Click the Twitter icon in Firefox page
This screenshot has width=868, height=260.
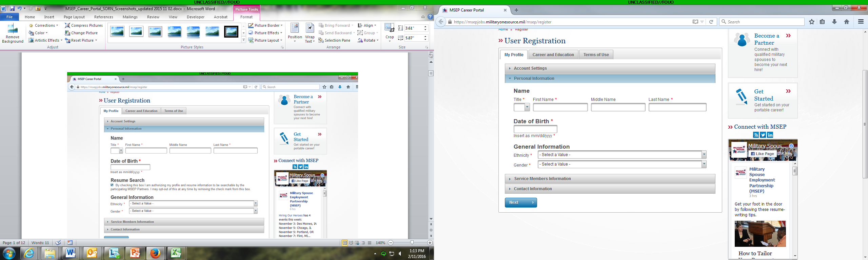pos(763,135)
